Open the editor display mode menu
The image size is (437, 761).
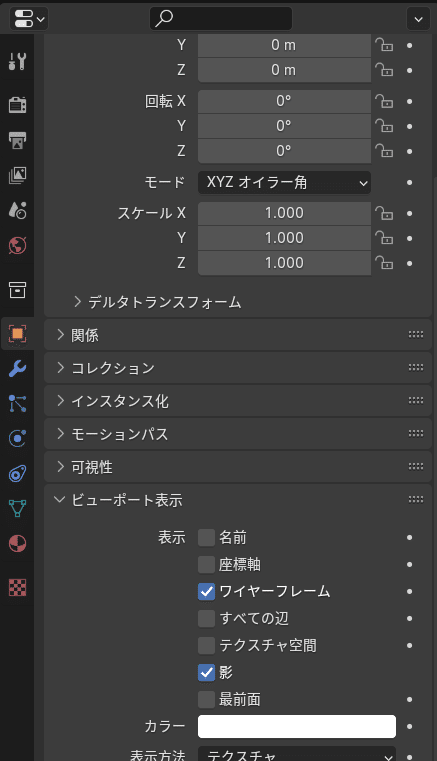click(29, 19)
